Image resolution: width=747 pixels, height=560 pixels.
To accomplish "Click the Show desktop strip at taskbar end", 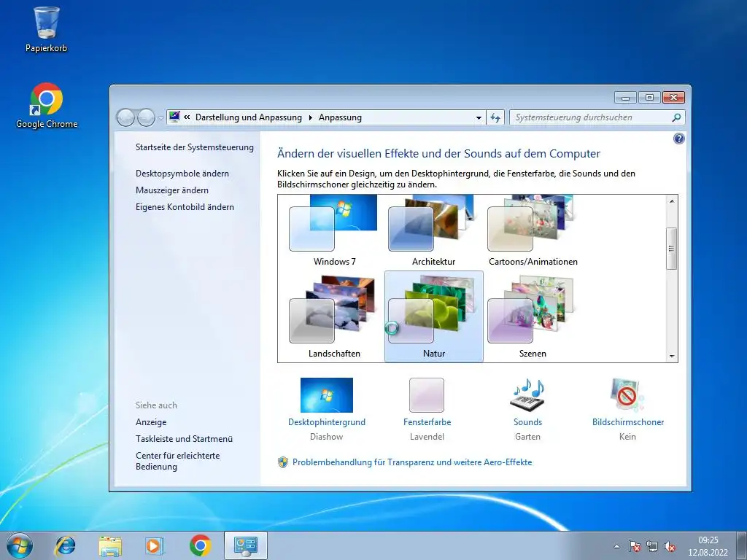I will click(x=742, y=545).
